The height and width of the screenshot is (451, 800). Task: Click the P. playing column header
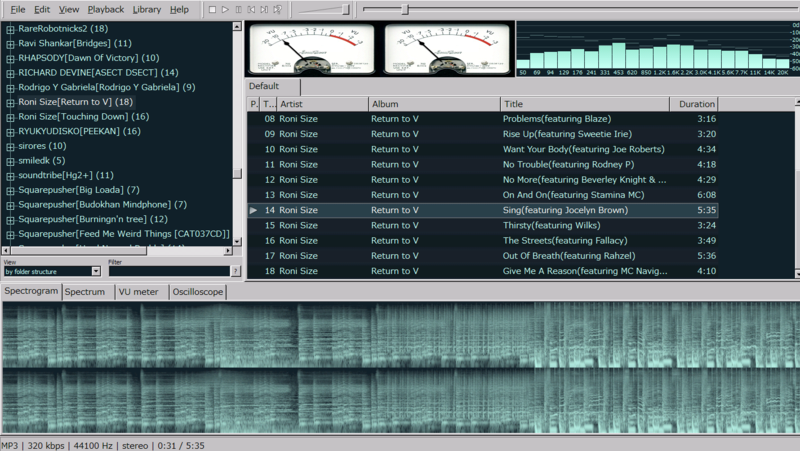tap(254, 104)
